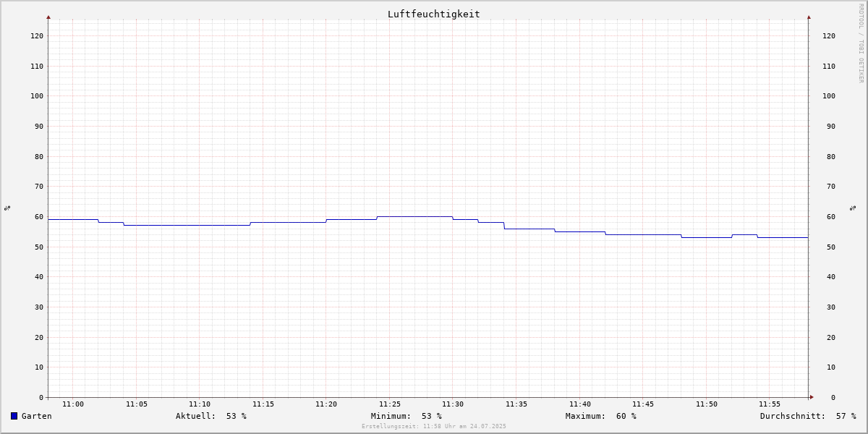Click the red arrow at x-axis end
The width and height of the screenshot is (868, 434).
812,397
